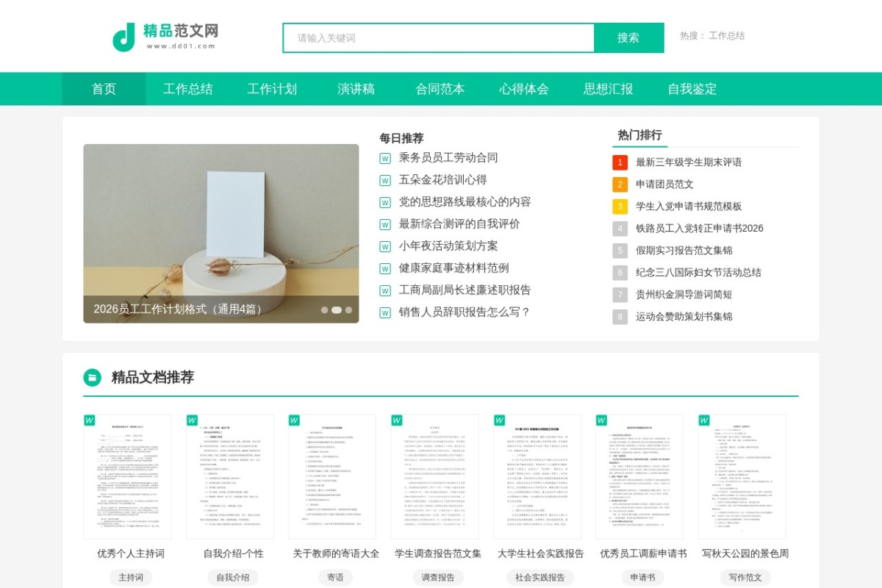Click doc icon beside 最新综合测评的自我评价

pyautogui.click(x=385, y=224)
